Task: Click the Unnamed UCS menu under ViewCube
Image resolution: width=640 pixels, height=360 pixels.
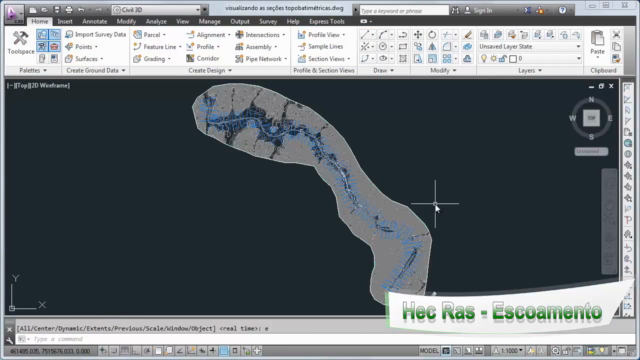Action: point(591,151)
